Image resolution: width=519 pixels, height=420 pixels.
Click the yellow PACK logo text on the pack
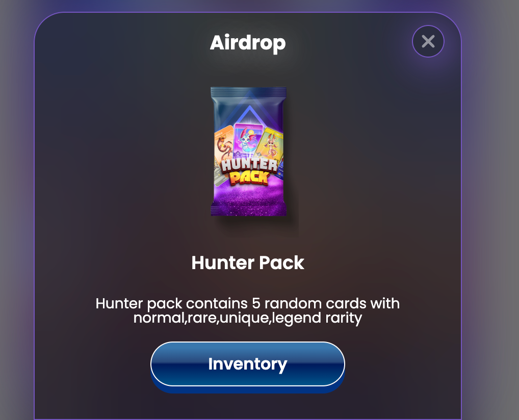tap(249, 177)
